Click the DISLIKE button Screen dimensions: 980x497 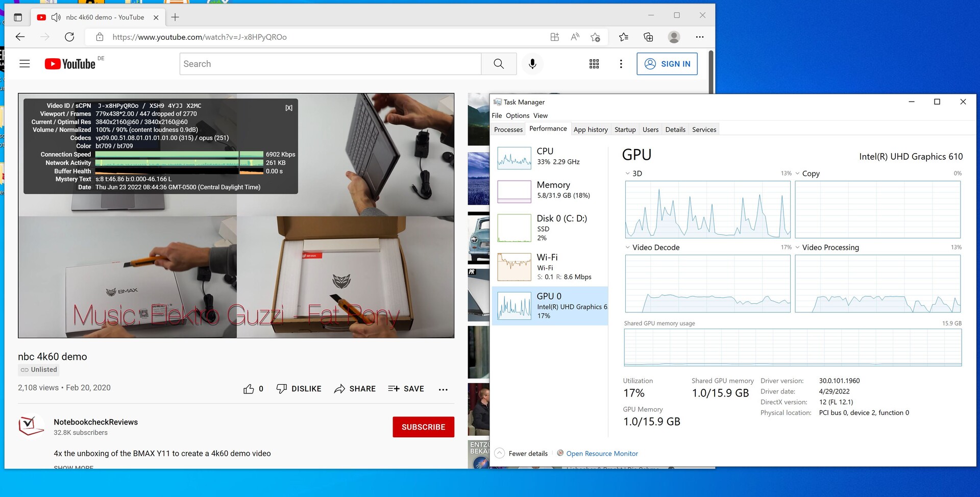pos(299,389)
